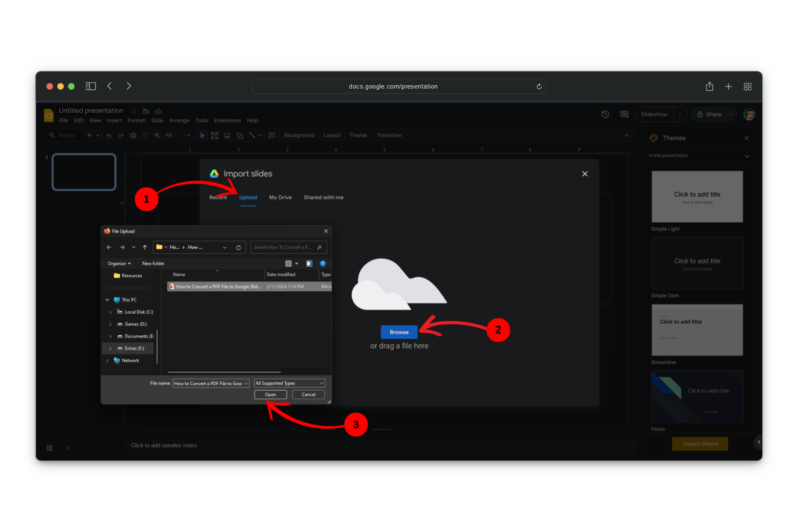Image resolution: width=798 pixels, height=532 pixels.
Task: Click the browser share icon
Action: tap(709, 86)
